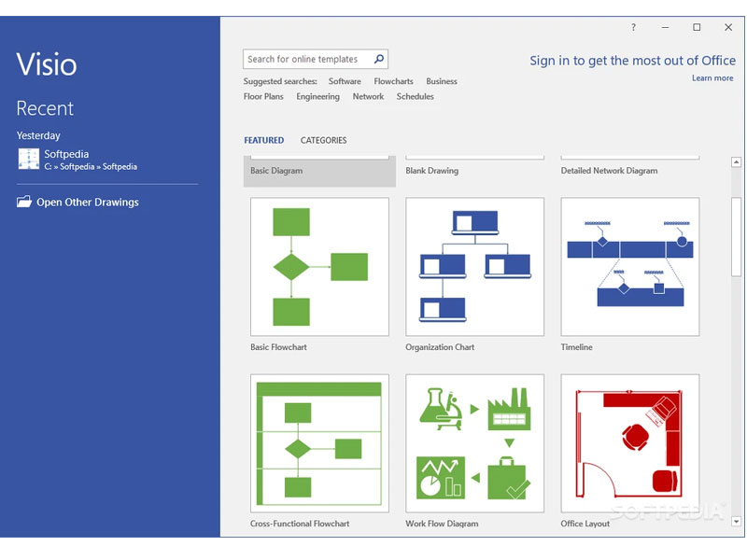Viewport: 747px width, 560px height.
Task: Click the Cross-Functional Flowchart caption
Action: (x=300, y=524)
